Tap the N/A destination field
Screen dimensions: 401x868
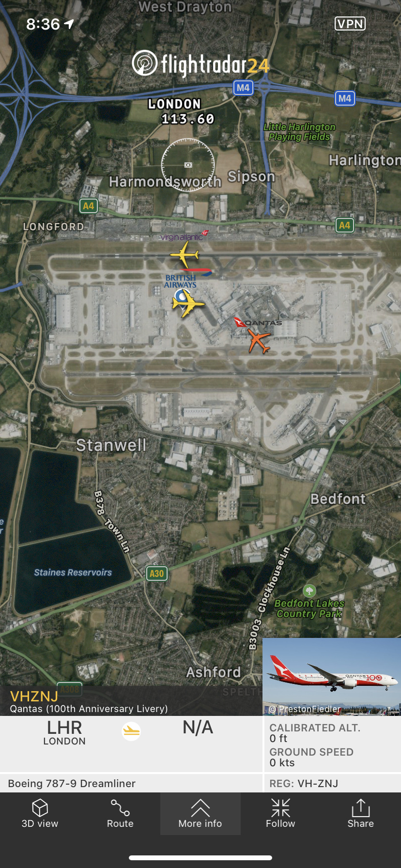tap(198, 728)
